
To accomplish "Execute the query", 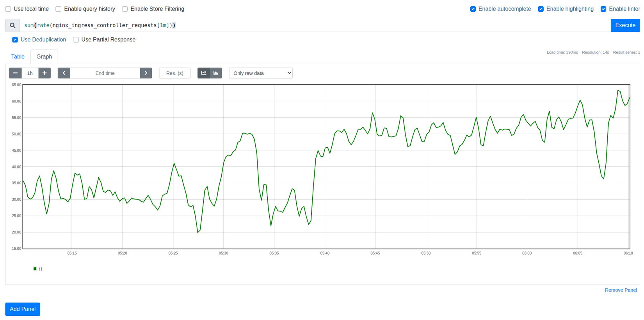I will [625, 25].
